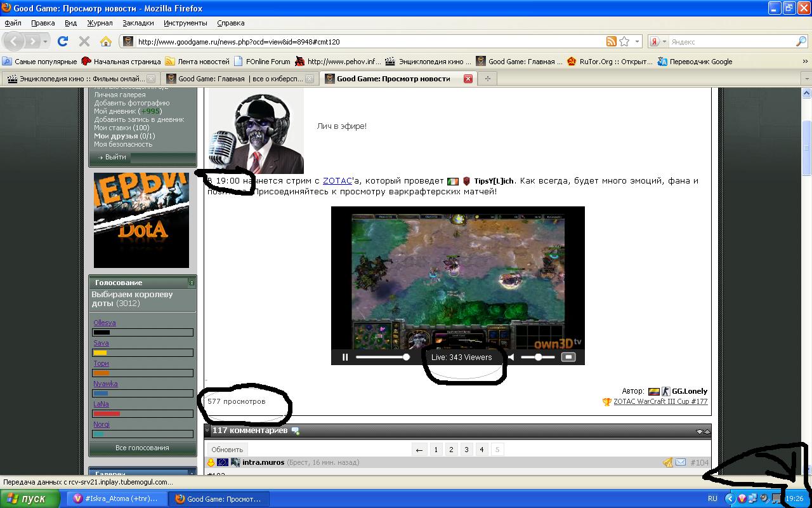812x508 pixels.
Task: Subscribe via the RSS feed icon in address bar
Action: point(612,41)
